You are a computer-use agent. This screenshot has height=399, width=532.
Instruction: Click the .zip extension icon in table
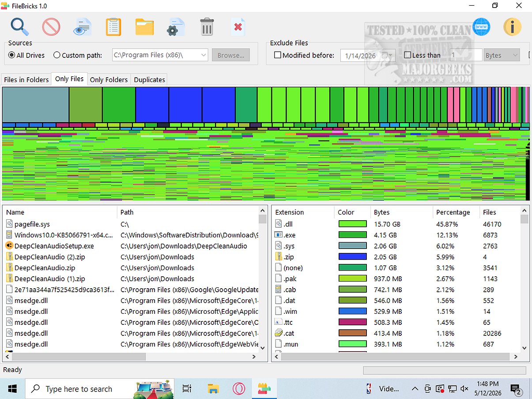click(x=278, y=257)
